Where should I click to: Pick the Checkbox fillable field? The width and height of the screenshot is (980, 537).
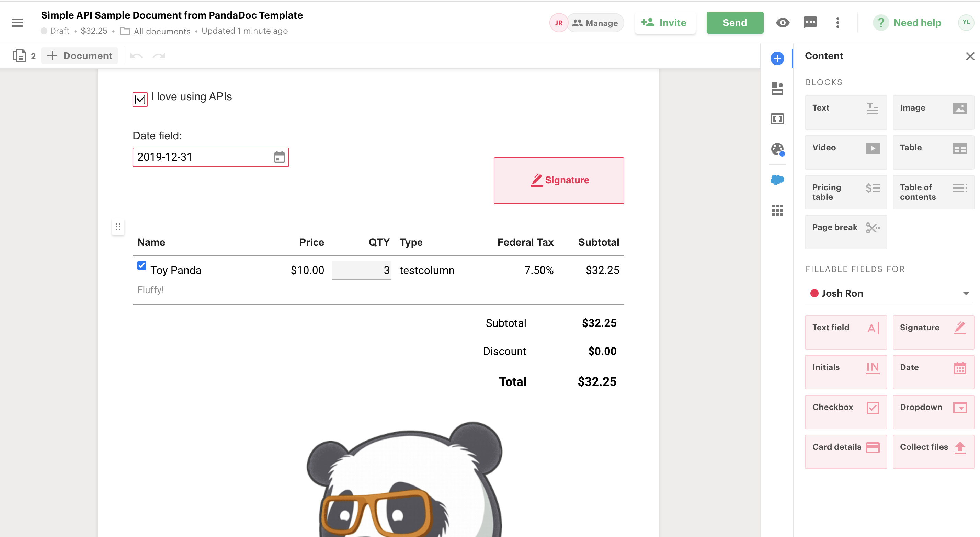pyautogui.click(x=845, y=412)
